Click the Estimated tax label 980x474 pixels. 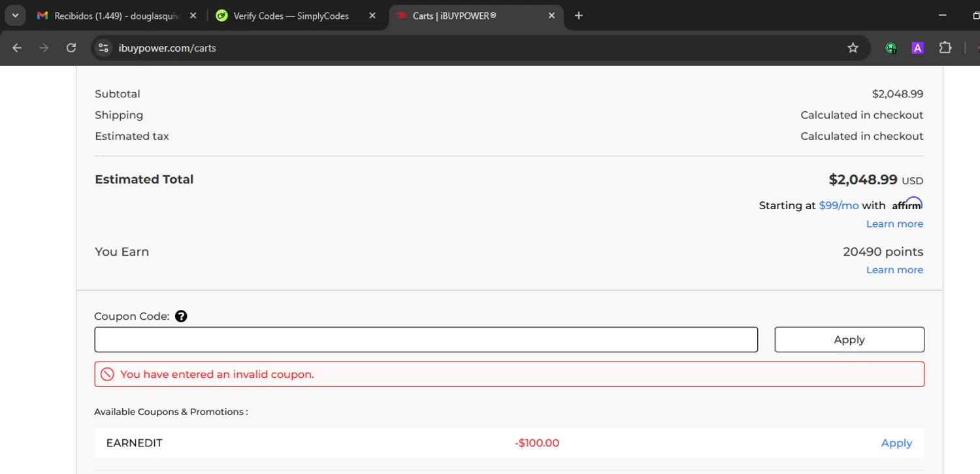pos(132,136)
